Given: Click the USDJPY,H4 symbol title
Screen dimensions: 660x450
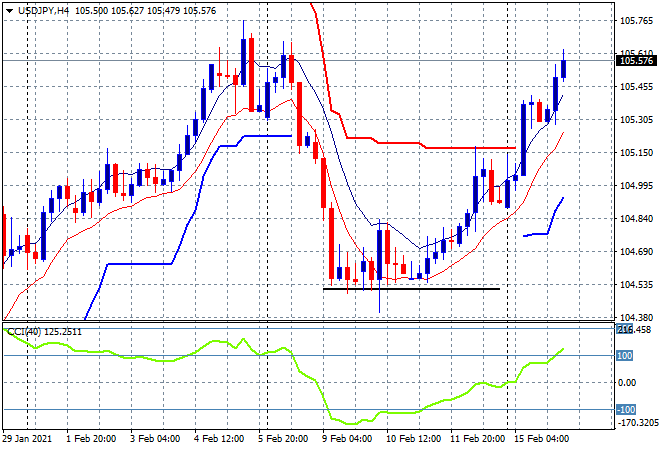Looking at the screenshot, I should [x=43, y=11].
